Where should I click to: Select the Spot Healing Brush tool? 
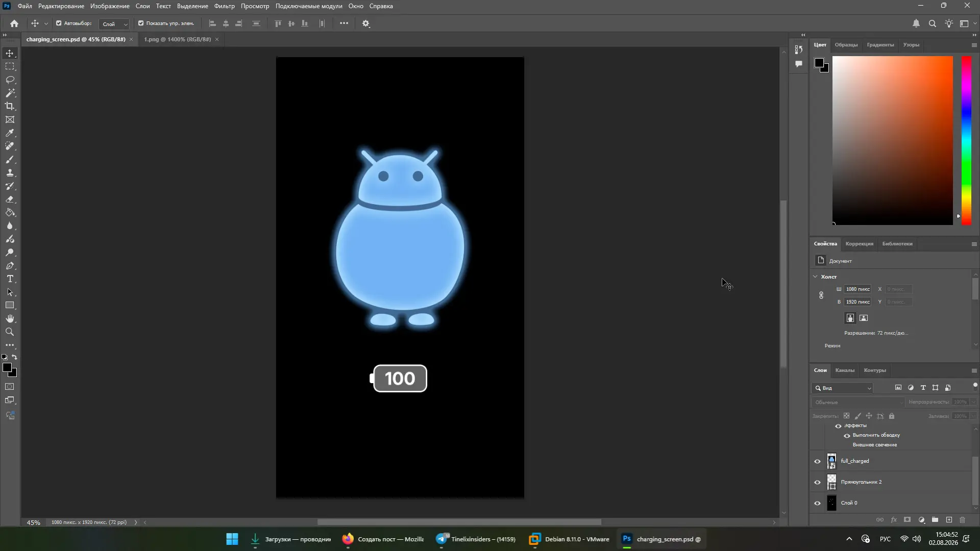click(10, 146)
